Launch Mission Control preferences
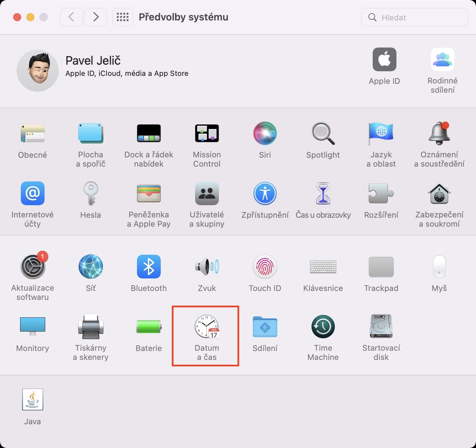This screenshot has width=476, height=448. [207, 133]
